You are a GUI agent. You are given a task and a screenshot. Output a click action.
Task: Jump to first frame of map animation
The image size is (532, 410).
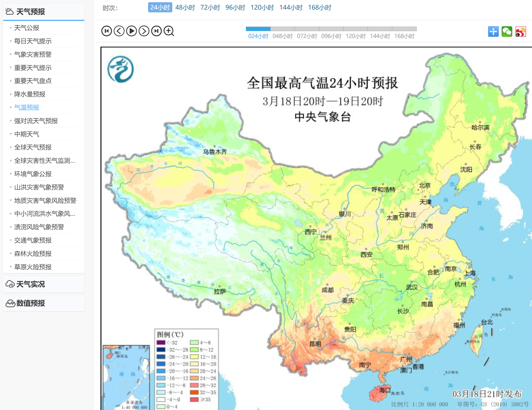point(107,31)
